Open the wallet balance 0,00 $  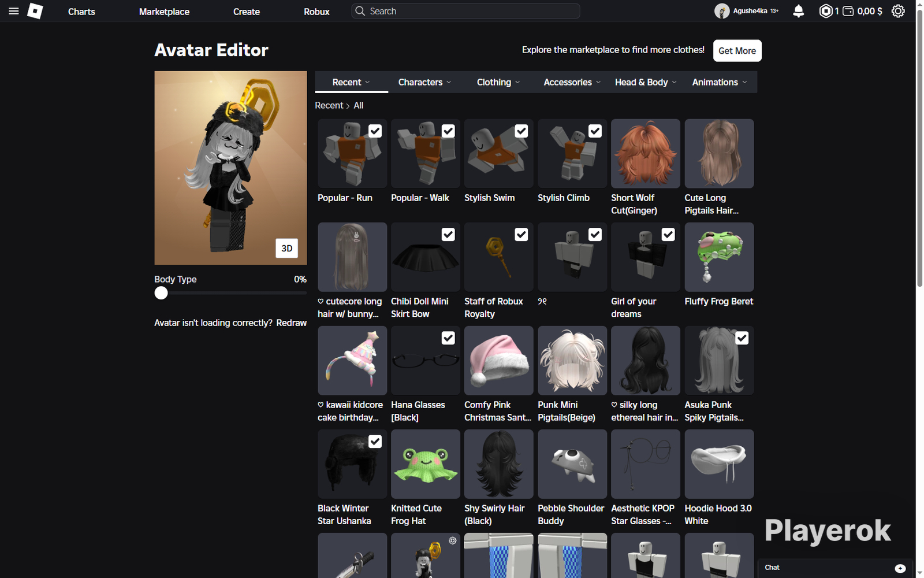tap(863, 11)
